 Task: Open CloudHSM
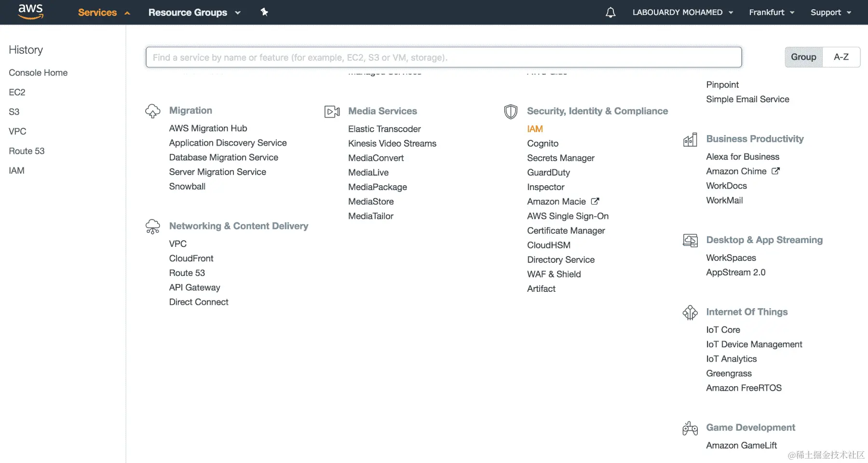click(x=549, y=245)
